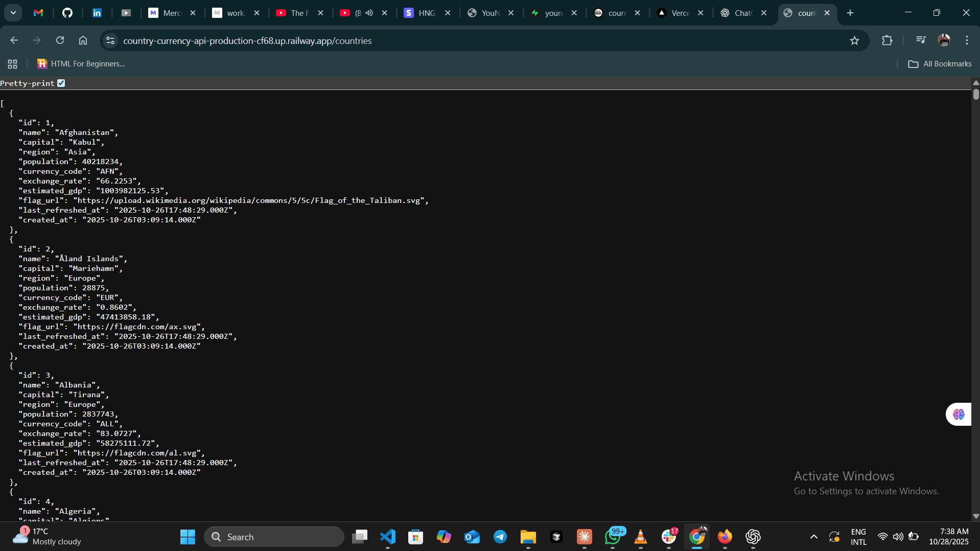Open the Extensions puzzle menu

coord(887,40)
